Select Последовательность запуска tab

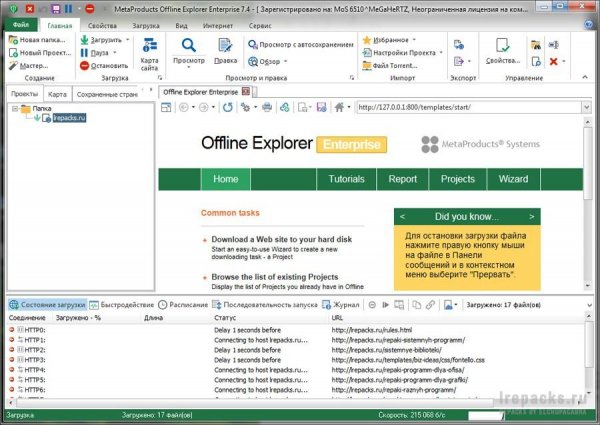[x=265, y=305]
